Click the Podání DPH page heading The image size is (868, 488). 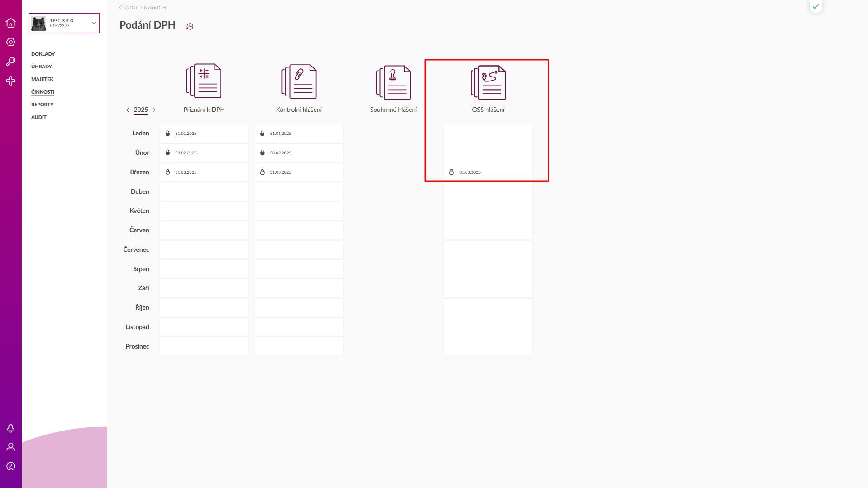coord(148,25)
